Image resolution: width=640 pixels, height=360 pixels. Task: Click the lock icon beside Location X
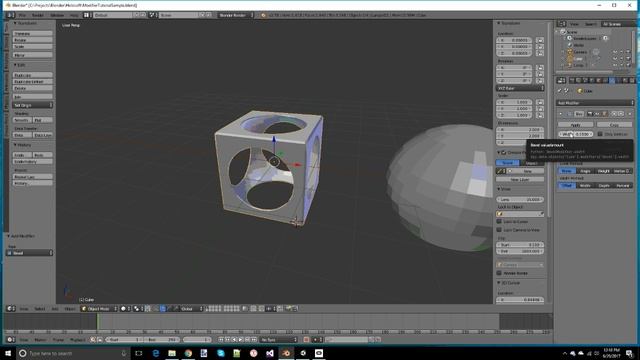coord(540,40)
